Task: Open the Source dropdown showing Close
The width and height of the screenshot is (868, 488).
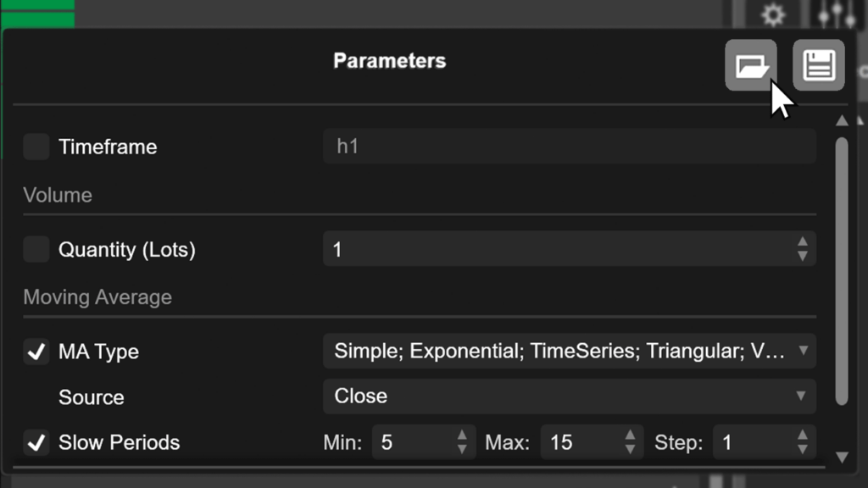Action: coord(569,396)
